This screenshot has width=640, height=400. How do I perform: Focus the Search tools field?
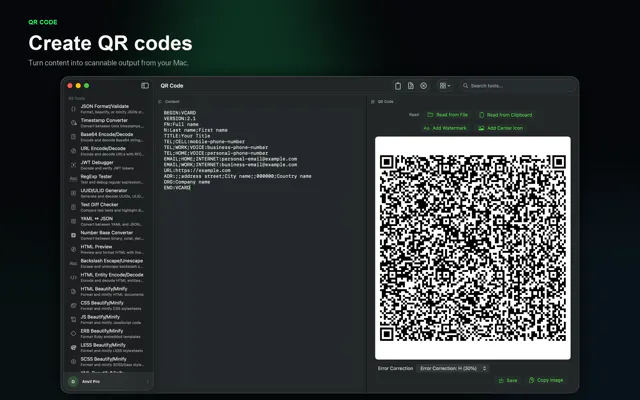[518, 86]
